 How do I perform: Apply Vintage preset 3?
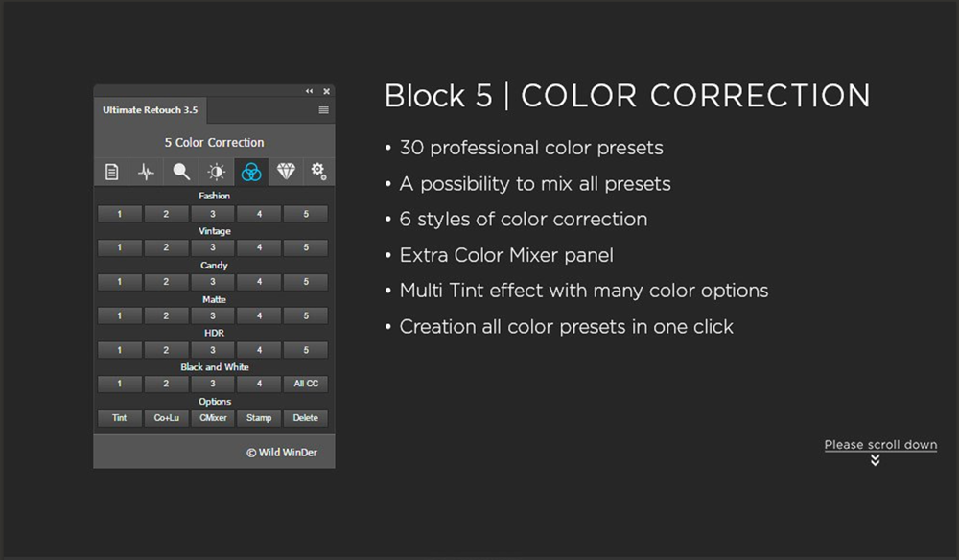coord(213,248)
